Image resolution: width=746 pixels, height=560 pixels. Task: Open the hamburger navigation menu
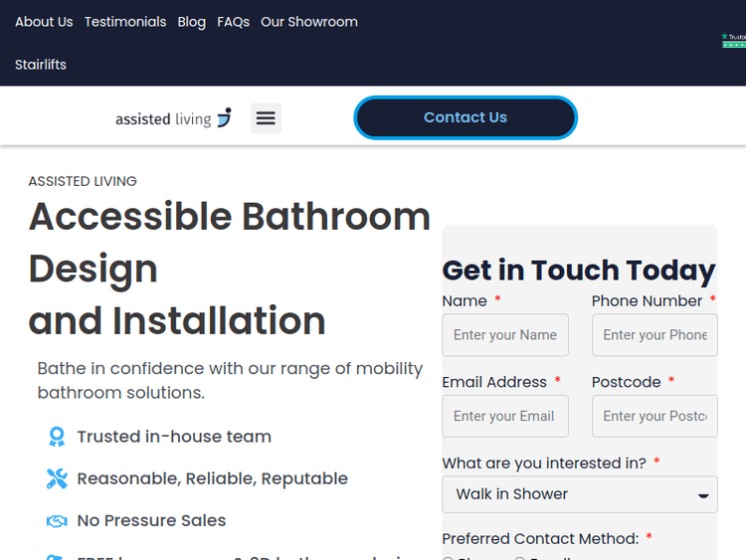click(266, 118)
